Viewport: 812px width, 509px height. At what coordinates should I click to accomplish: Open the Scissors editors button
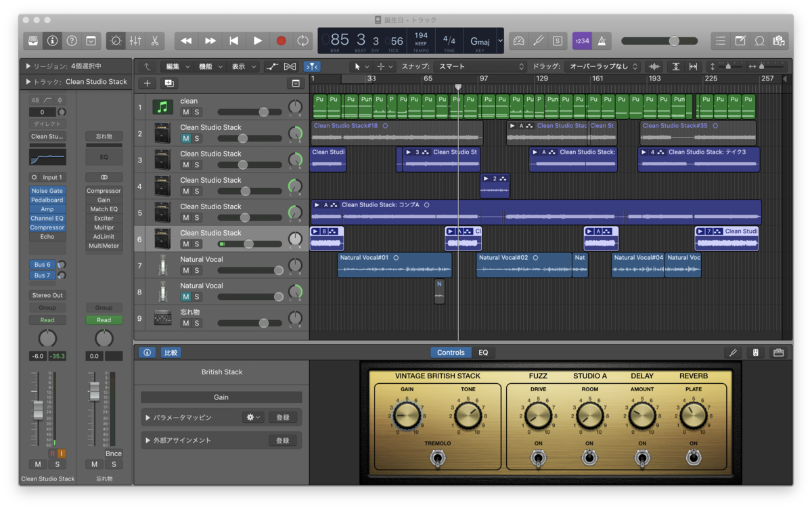pyautogui.click(x=155, y=41)
